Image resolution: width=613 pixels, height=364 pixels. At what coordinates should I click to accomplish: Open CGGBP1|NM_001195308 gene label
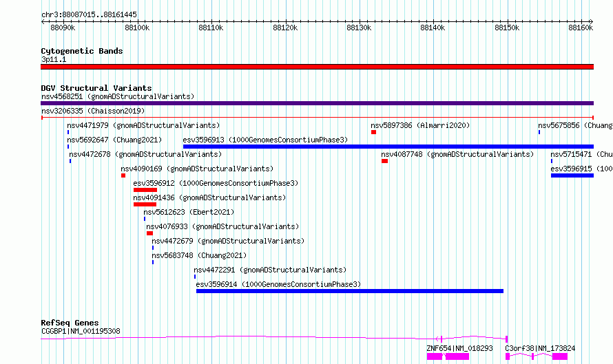[81, 332]
